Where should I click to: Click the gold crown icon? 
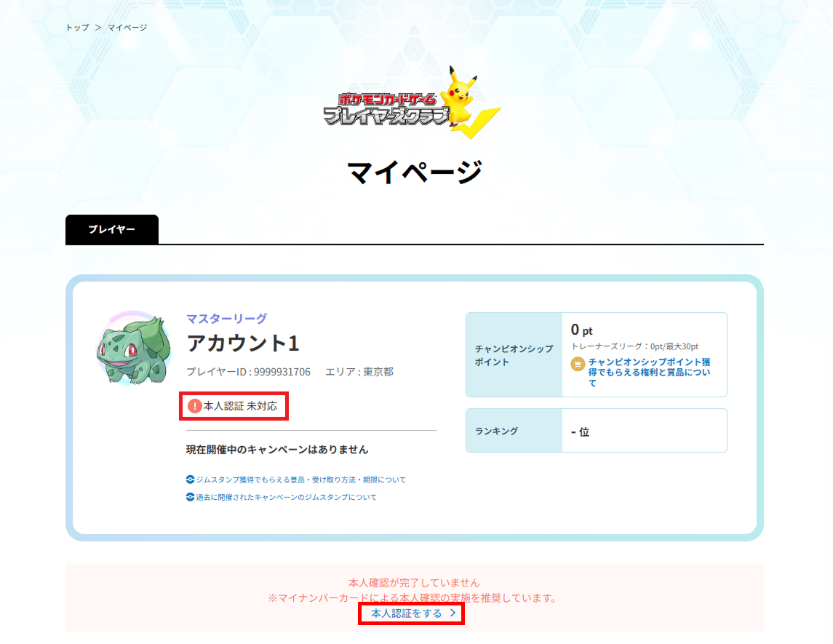click(578, 364)
